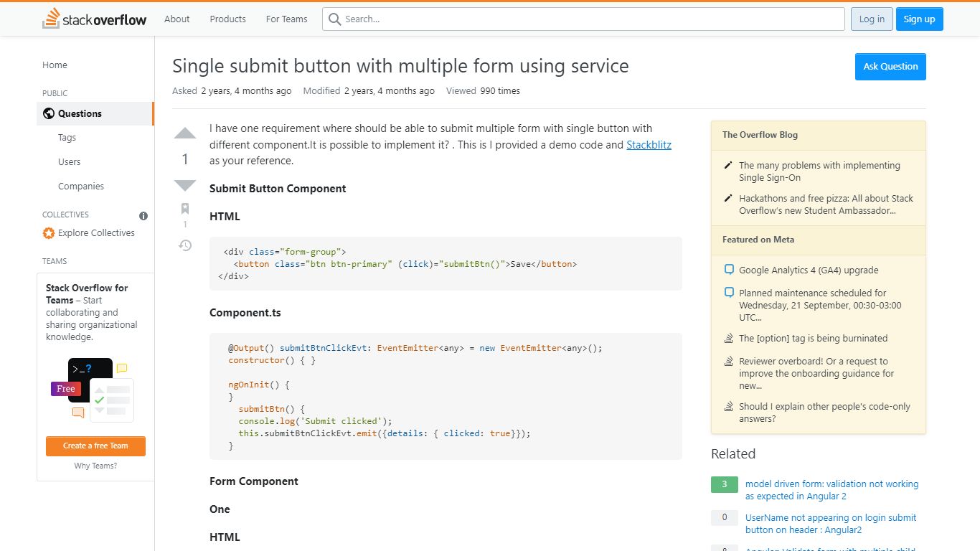
Task: Open 'many problems with implementing Single Sign-On' post
Action: tap(819, 171)
